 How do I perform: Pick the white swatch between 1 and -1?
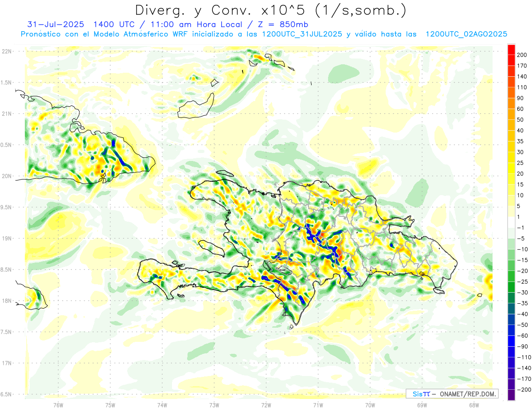(511, 222)
